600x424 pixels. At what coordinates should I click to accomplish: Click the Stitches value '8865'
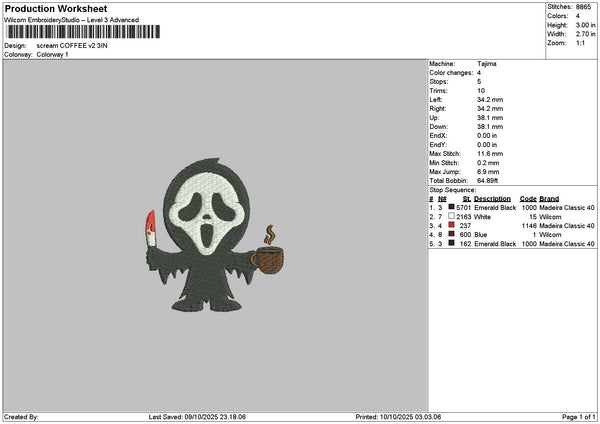[x=583, y=7]
